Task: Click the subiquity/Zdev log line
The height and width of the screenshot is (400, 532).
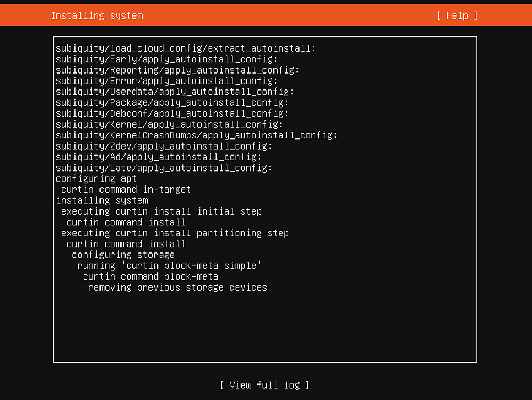Action: click(164, 146)
